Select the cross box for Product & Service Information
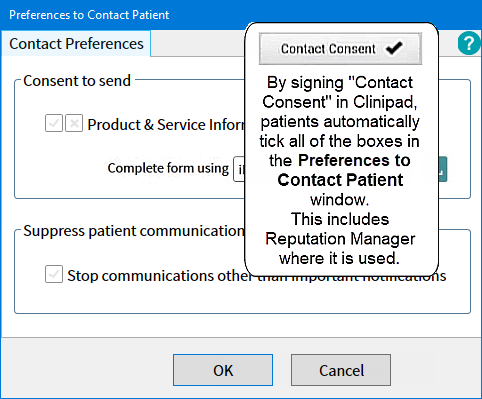 point(74,123)
